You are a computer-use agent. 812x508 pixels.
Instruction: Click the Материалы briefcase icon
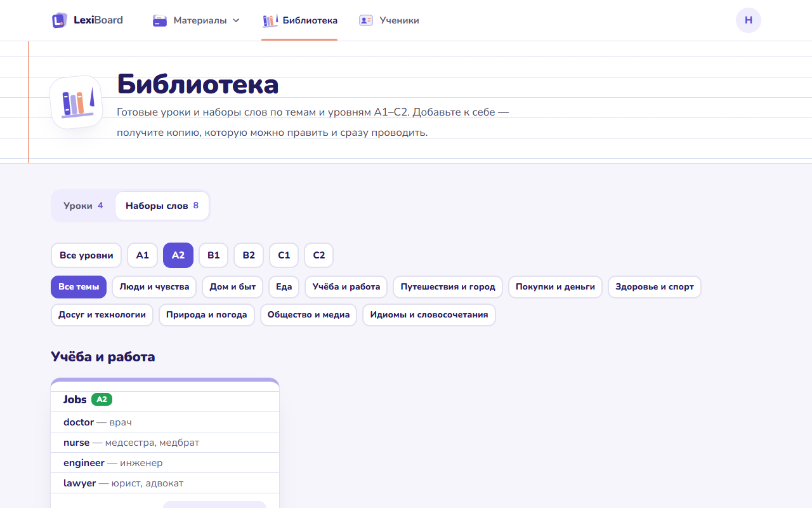pyautogui.click(x=160, y=20)
